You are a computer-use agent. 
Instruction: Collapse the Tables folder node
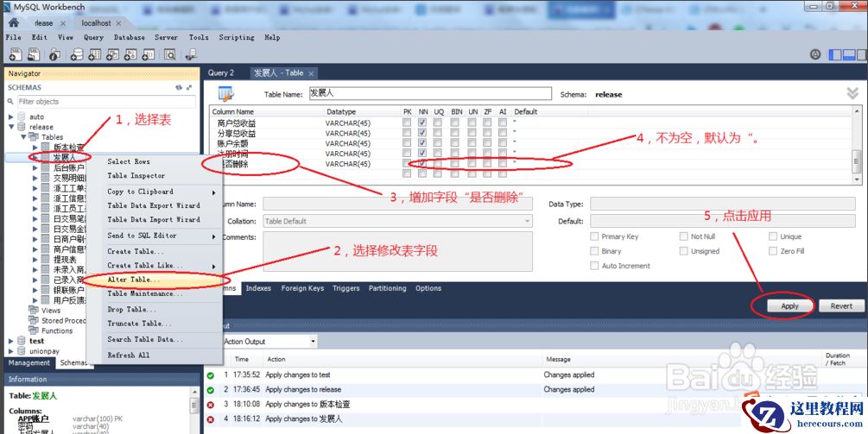(x=23, y=136)
